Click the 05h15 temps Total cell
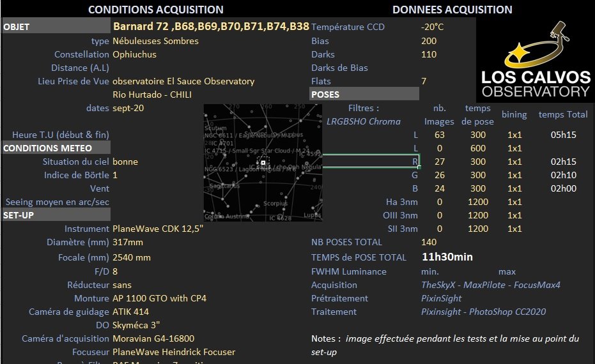The height and width of the screenshot is (364, 595). tap(564, 135)
